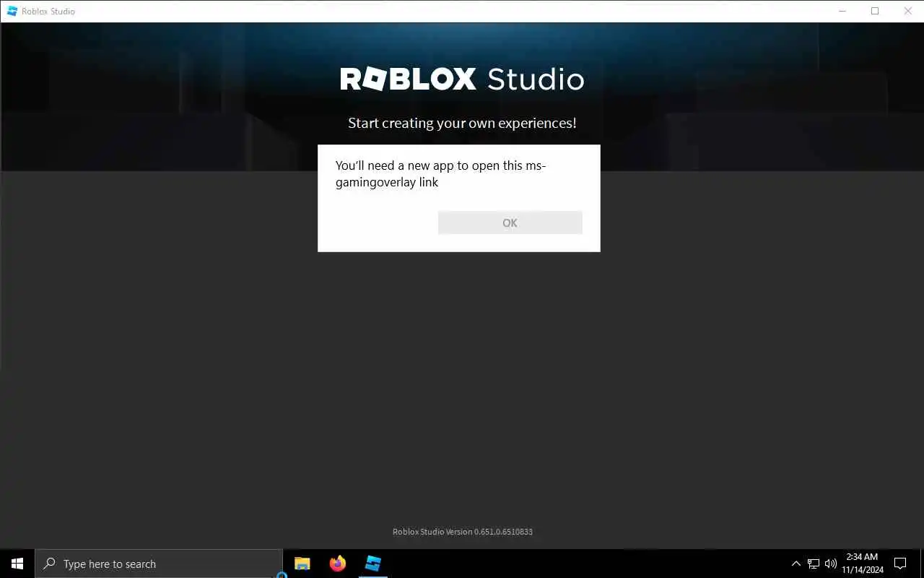Click the 'Start creating your own experiences!' text

[x=462, y=123]
